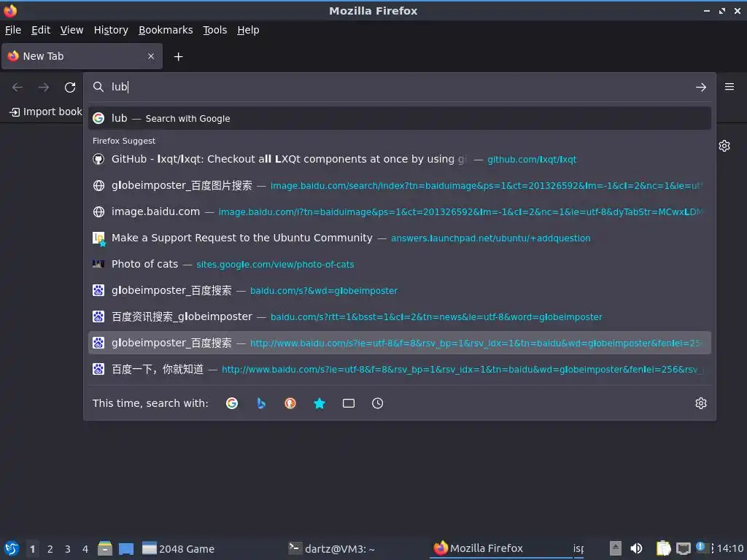Open 百度资讯搜索_globeimposter suggestion
747x560 pixels.
click(x=399, y=316)
